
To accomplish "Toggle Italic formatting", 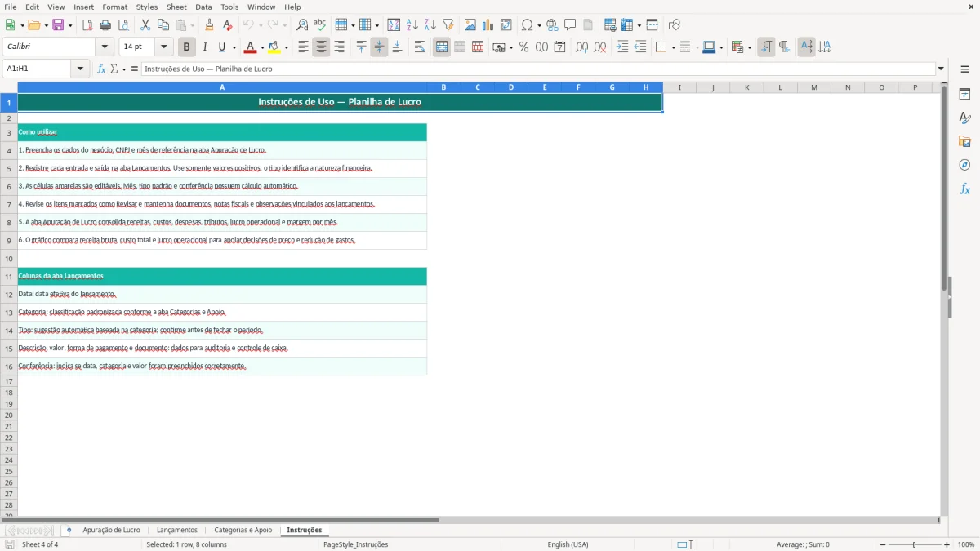I will coord(205,47).
